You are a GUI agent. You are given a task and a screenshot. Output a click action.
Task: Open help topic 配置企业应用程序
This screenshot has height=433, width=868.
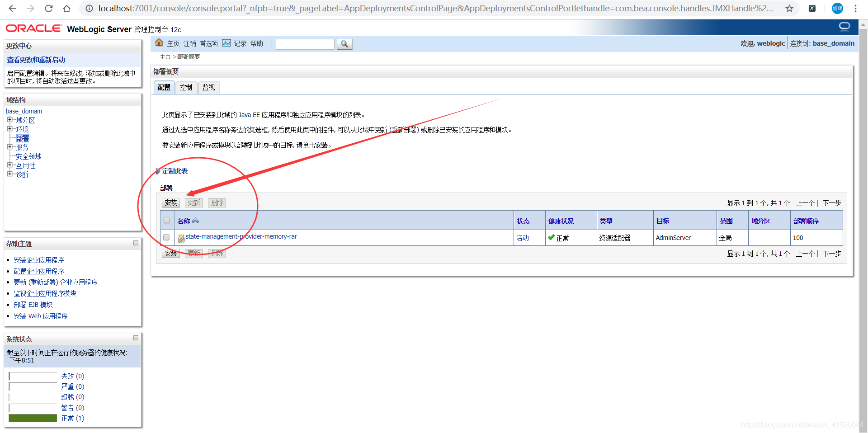point(39,271)
